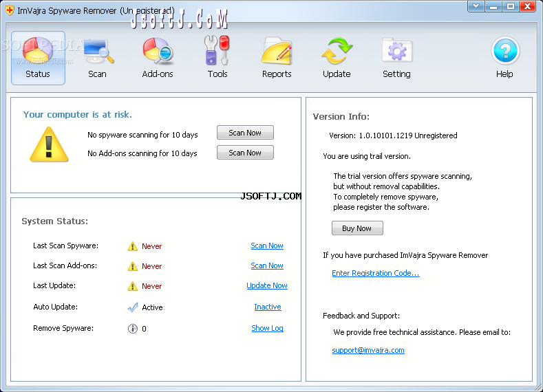Click the 'Last Scan Spyware:' label
This screenshot has width=543, height=392.
coord(66,246)
